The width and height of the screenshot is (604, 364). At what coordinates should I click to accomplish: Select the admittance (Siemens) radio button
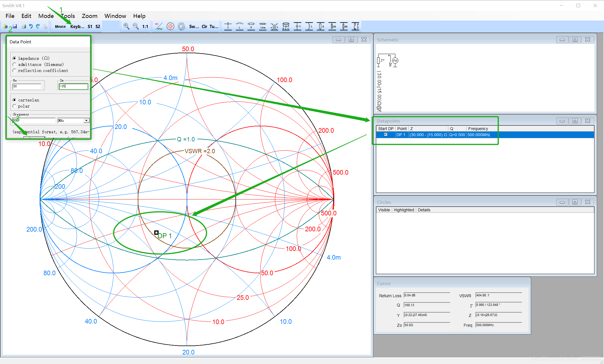pyautogui.click(x=14, y=64)
